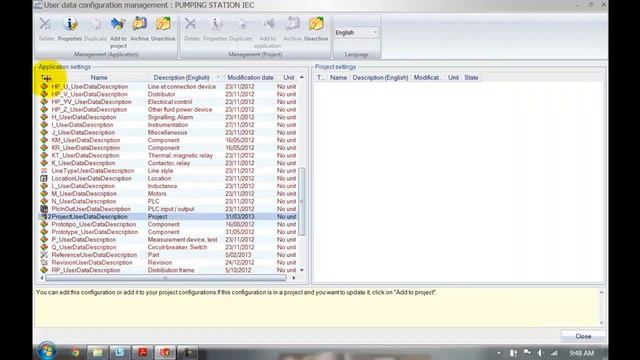Select HP_Z_UserDataDescription row
This screenshot has height=360, width=640.
pos(168,109)
